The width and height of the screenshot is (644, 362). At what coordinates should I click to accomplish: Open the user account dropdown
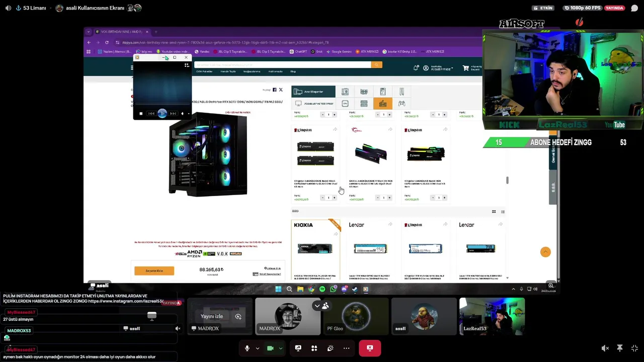coord(438,68)
